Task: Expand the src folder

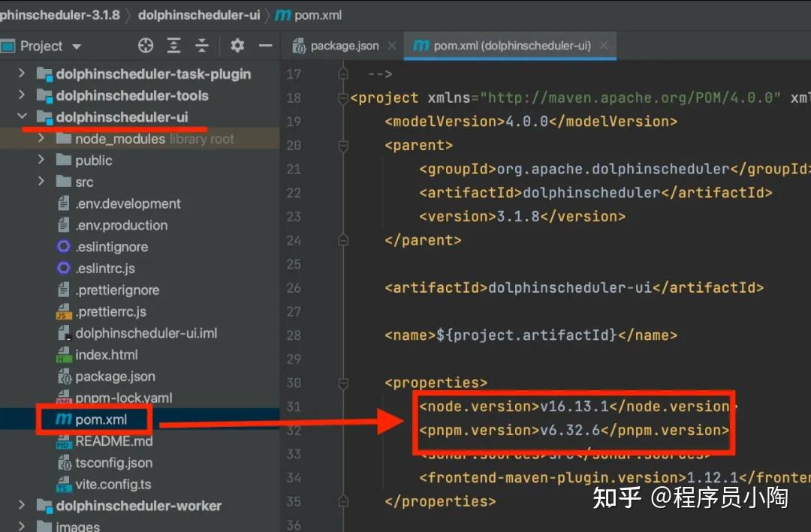Action: (x=41, y=182)
